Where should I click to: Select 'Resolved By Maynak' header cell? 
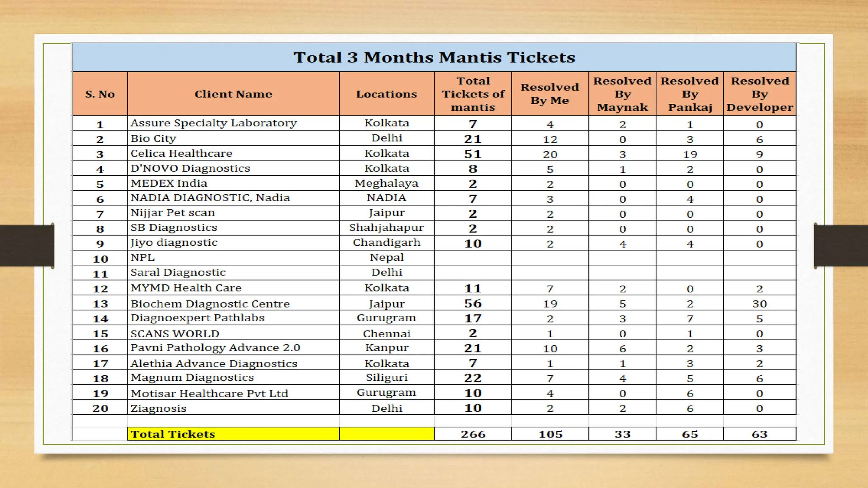click(x=622, y=94)
